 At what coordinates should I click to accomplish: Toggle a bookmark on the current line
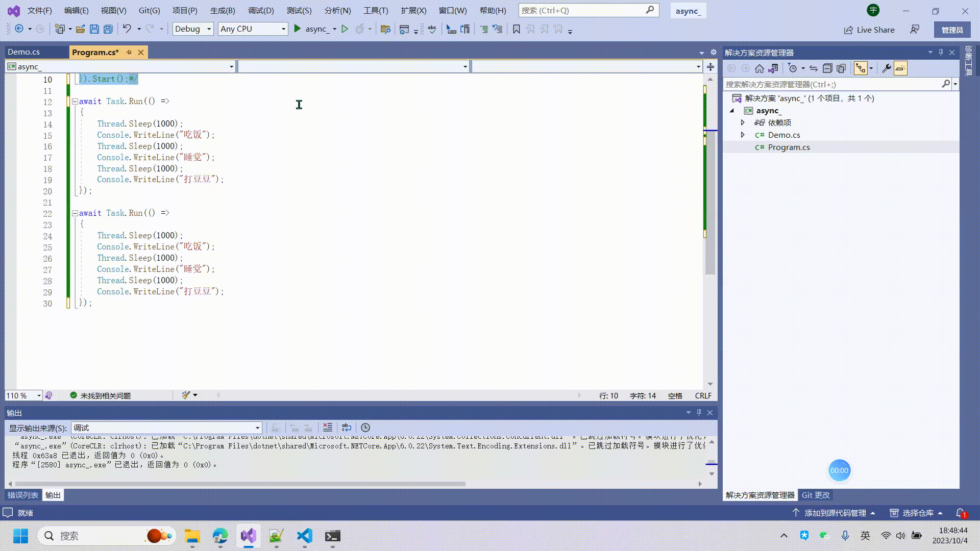tap(517, 29)
